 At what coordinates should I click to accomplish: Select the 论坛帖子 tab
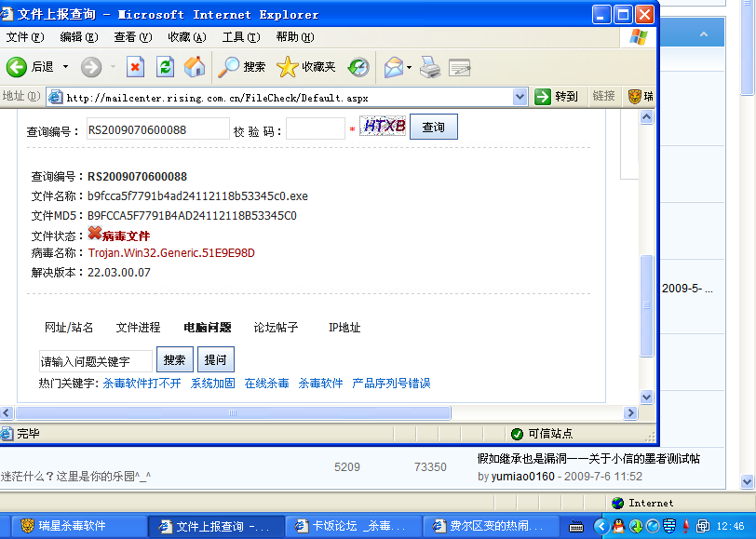276,328
